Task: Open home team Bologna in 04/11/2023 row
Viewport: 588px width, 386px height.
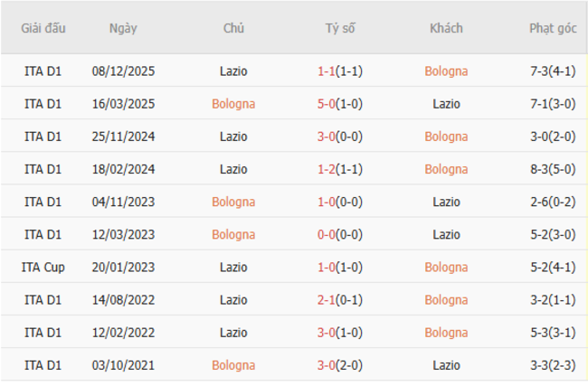Action: [x=233, y=202]
